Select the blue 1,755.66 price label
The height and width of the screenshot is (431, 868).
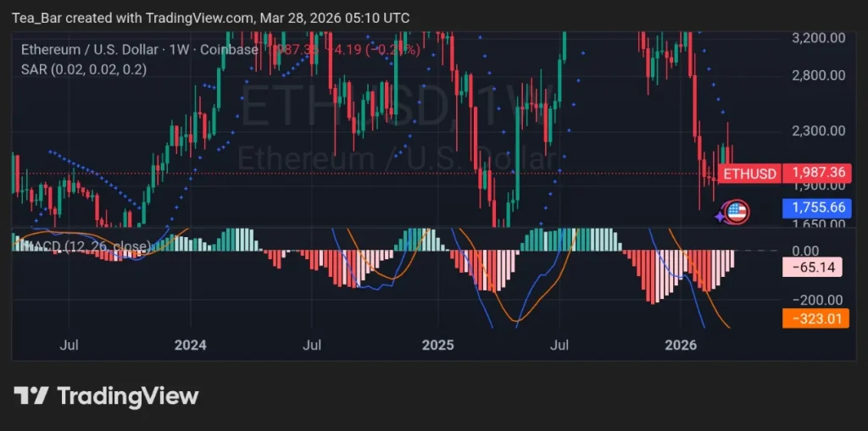click(x=817, y=208)
